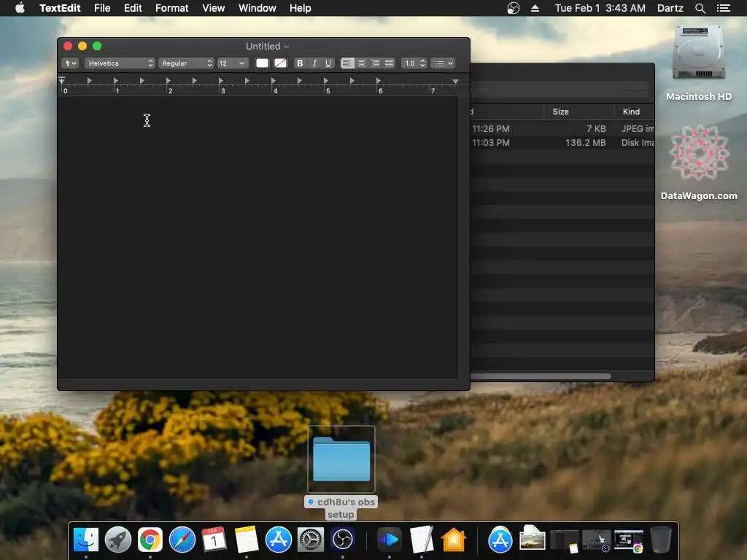747x560 pixels.
Task: Toggle underline formatting in TextEdit toolbar
Action: coord(328,63)
